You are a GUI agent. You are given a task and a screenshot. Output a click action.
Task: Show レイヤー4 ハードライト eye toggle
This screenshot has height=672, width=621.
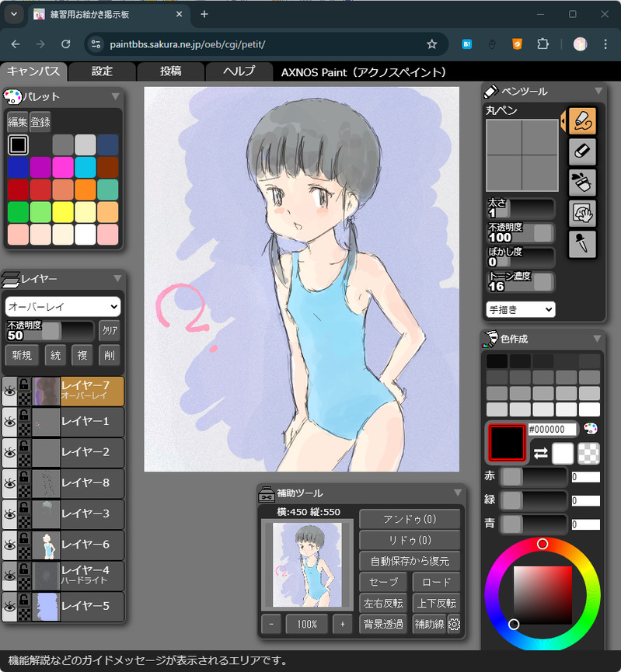coord(9,576)
